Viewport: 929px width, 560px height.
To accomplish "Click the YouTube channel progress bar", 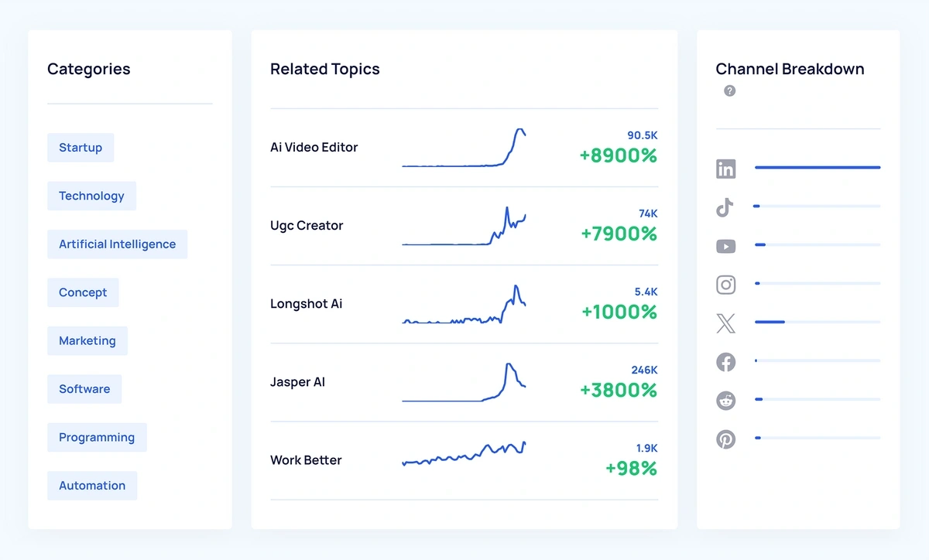I will (818, 244).
